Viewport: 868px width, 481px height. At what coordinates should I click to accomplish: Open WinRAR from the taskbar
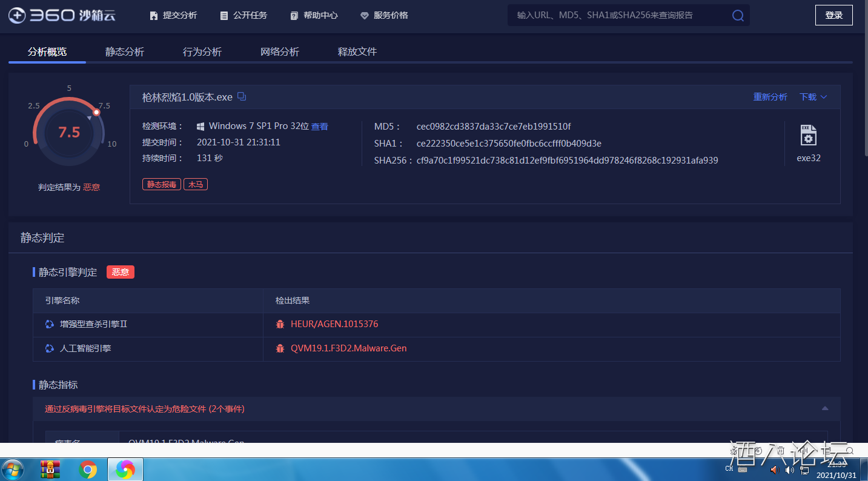50,469
